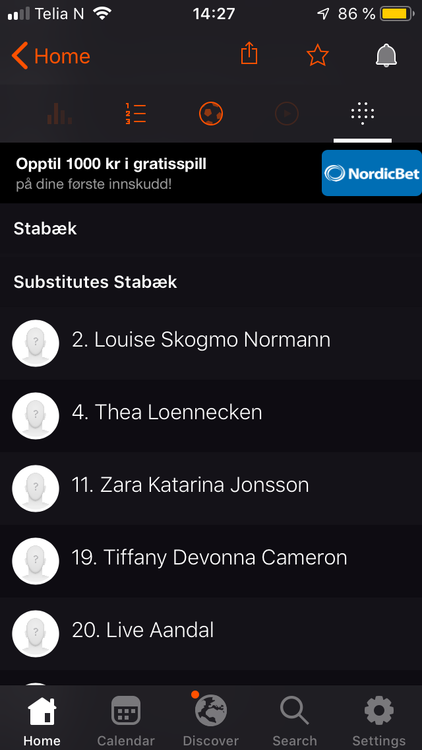Toggle the favorite star icon

[x=317, y=56]
